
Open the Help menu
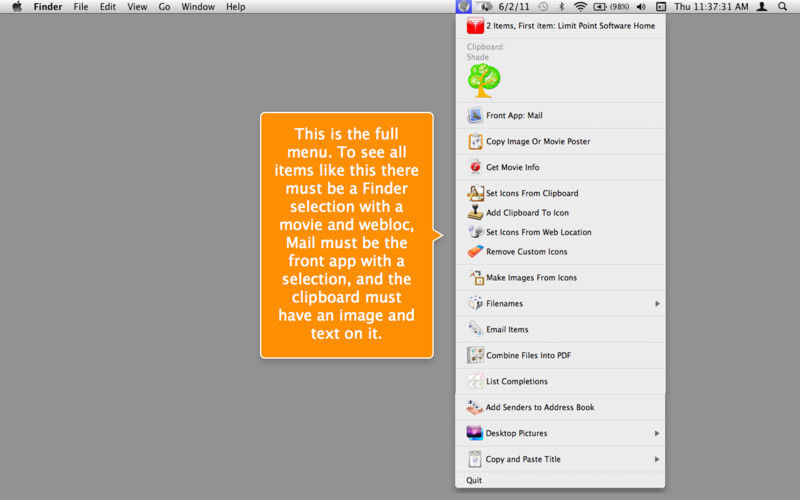click(236, 7)
